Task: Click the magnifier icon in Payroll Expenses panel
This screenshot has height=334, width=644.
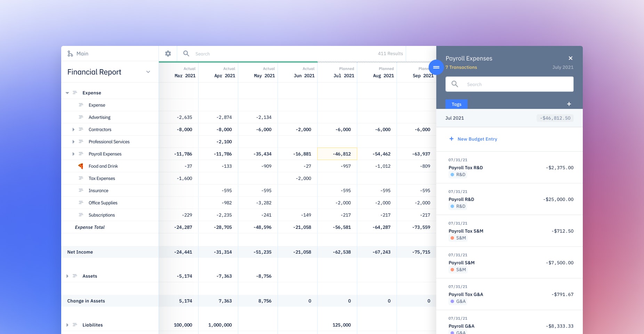Action: pyautogui.click(x=455, y=84)
